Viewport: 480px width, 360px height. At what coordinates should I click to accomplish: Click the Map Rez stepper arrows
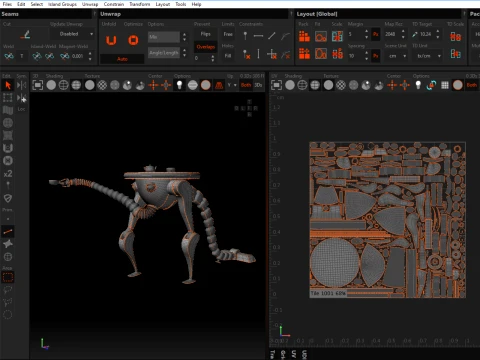[x=403, y=34]
